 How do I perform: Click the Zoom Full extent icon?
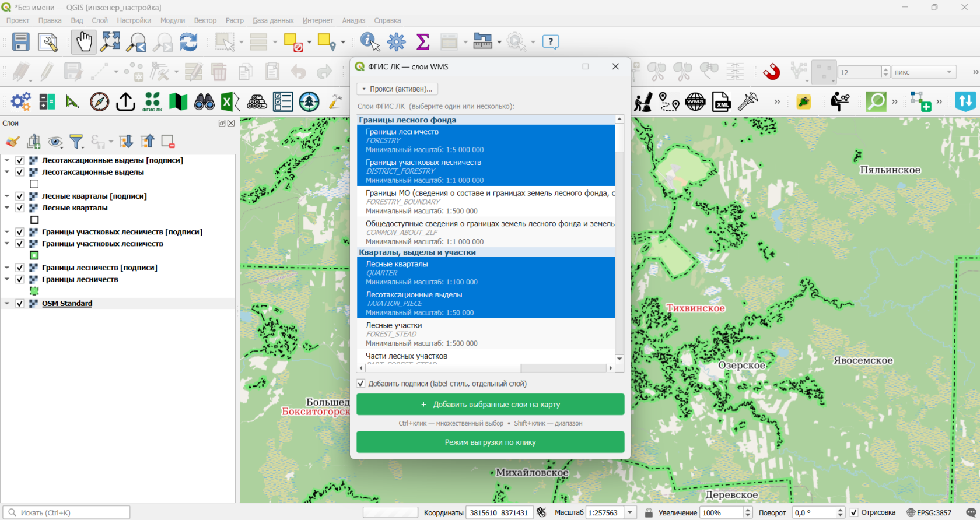point(110,42)
